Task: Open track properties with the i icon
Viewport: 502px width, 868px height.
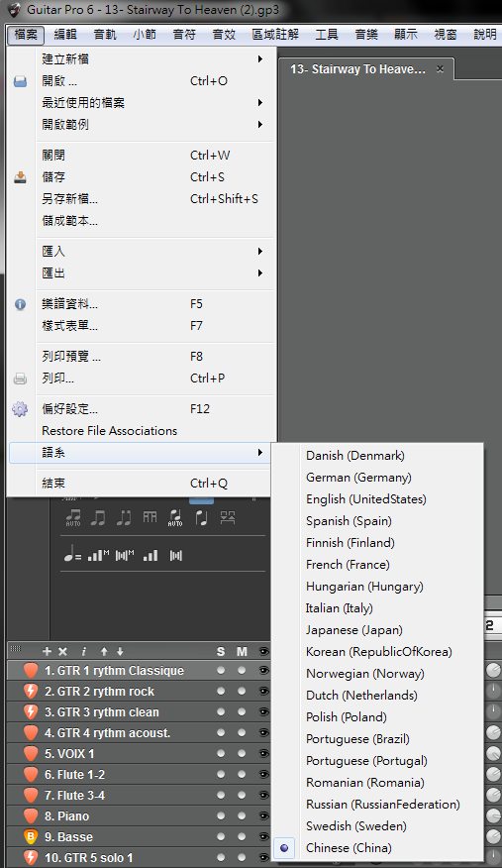Action: click(83, 652)
